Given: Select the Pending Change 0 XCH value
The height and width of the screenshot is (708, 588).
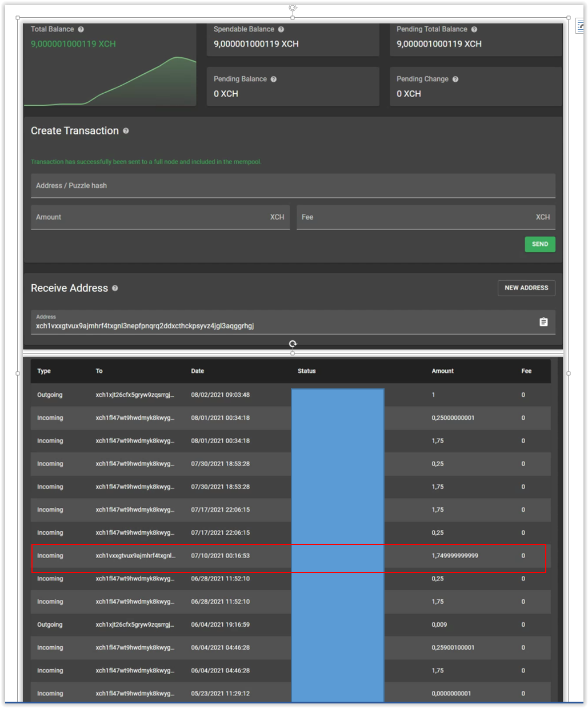Looking at the screenshot, I should 409,94.
